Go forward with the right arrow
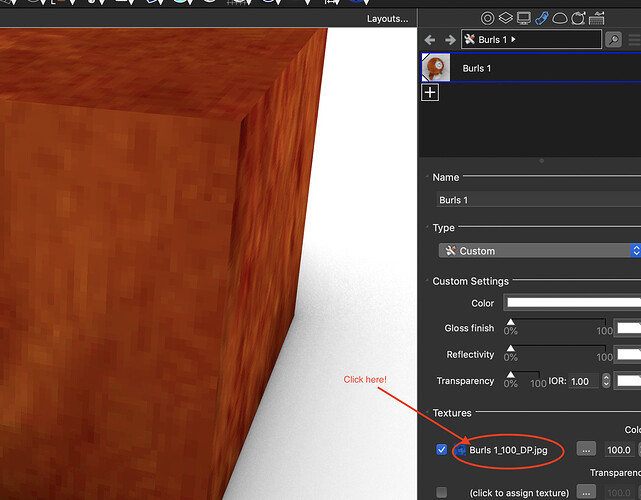641x500 pixels. [450, 40]
